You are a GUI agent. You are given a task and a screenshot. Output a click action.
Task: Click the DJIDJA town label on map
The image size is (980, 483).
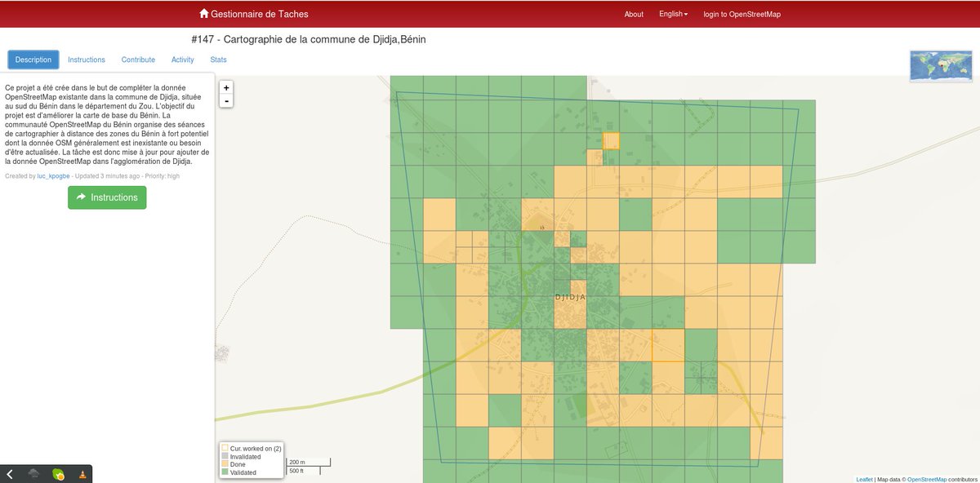[570, 297]
